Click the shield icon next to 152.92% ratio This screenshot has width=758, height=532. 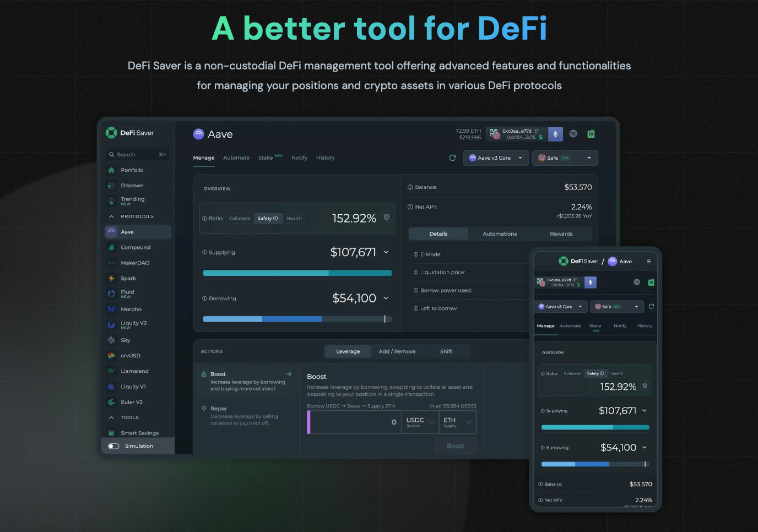387,218
